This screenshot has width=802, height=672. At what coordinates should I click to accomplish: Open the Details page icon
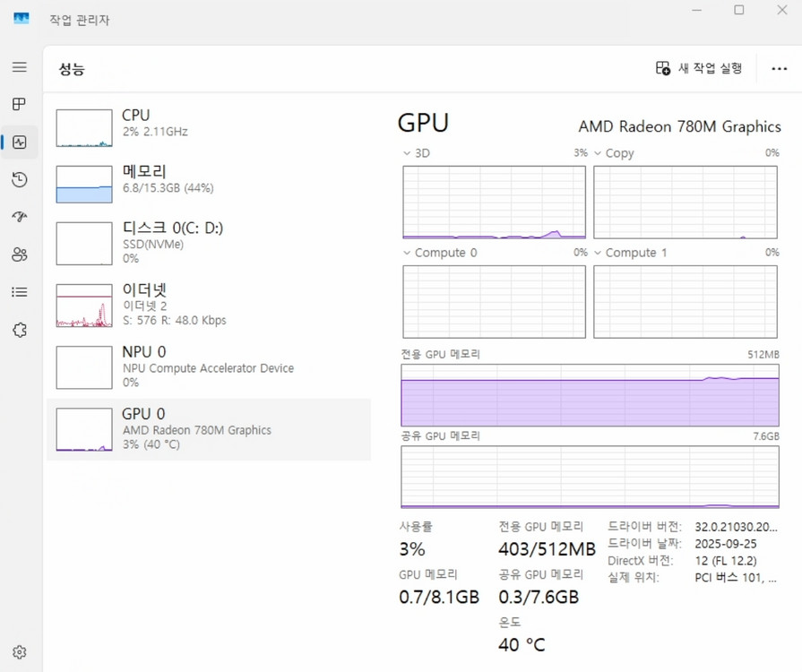(18, 292)
